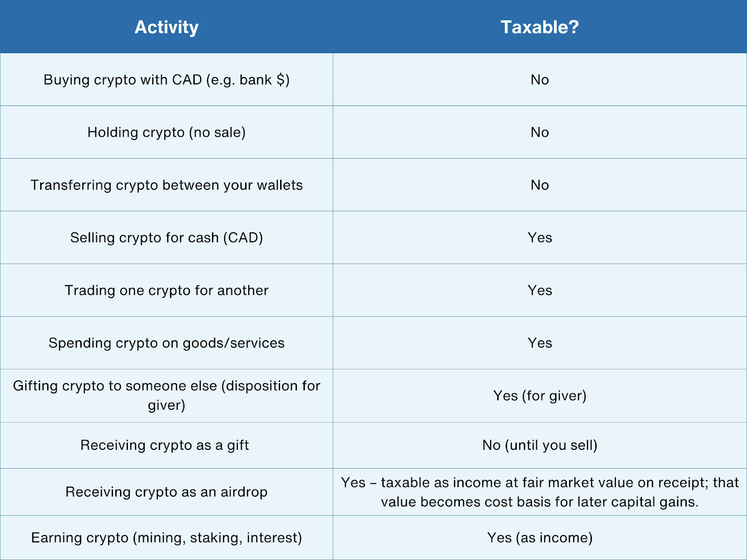Click the Activity column header
The height and width of the screenshot is (560, 747).
(x=166, y=27)
